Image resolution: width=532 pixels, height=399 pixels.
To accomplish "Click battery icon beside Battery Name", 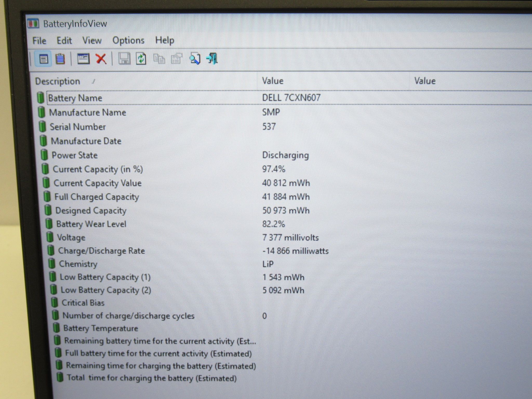I will tap(40, 98).
